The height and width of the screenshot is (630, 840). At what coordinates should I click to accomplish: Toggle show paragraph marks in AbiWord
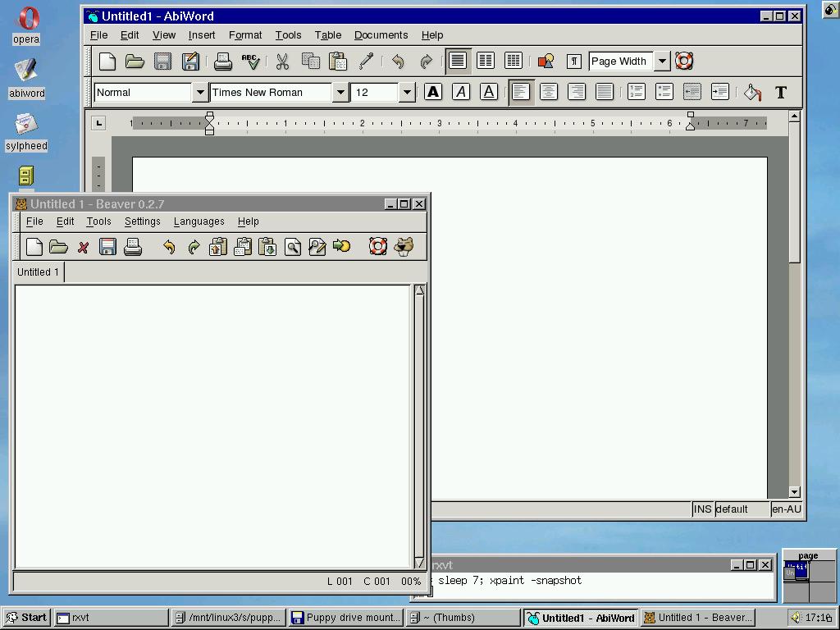573,61
